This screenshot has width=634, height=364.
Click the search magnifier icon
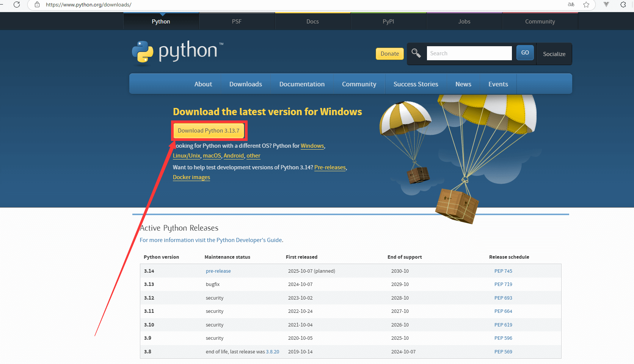click(416, 53)
